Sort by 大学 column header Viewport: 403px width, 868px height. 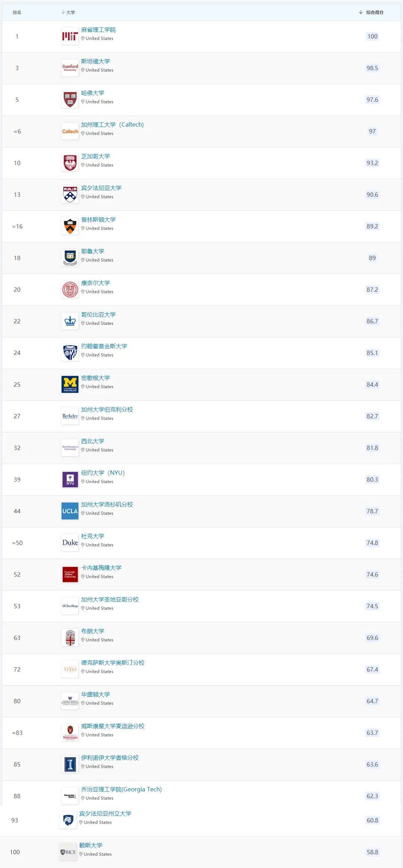click(68, 12)
